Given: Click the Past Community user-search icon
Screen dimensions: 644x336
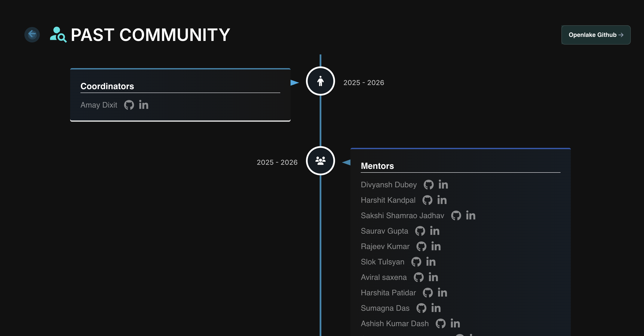Looking at the screenshot, I should click(58, 34).
